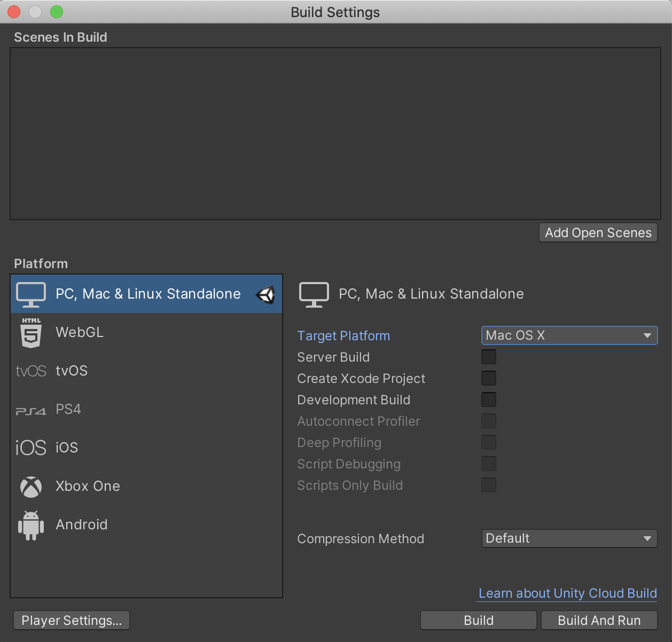Open Learn about Unity Cloud Build link
The width and height of the screenshot is (672, 642).
pos(567,593)
